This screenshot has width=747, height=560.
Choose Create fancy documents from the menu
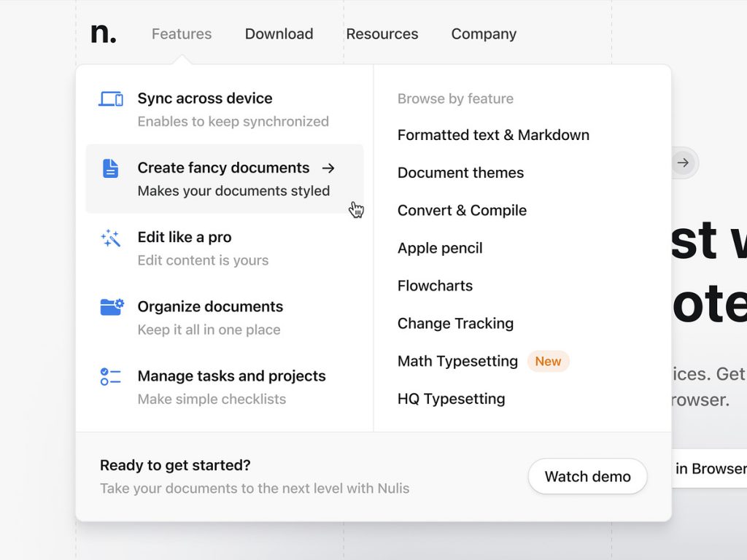pos(223,168)
